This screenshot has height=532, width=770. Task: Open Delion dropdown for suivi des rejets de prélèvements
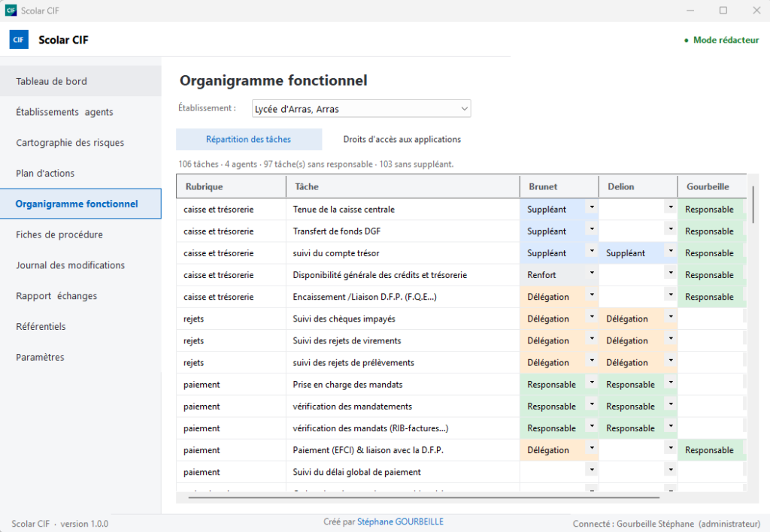pos(671,360)
